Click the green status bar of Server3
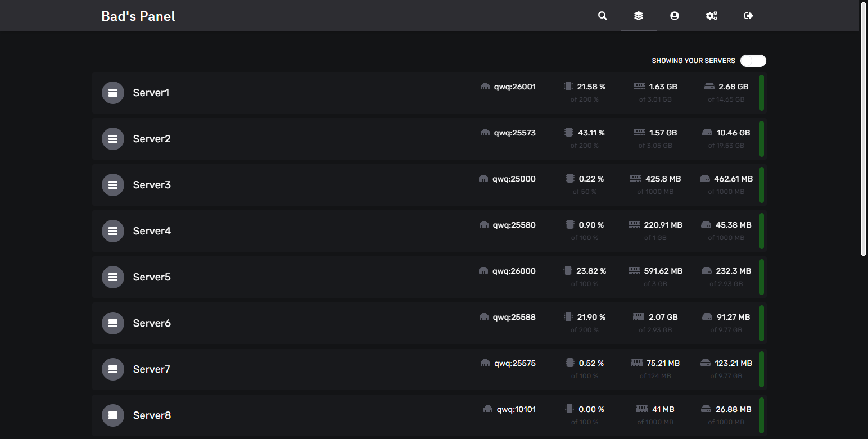 (761, 185)
